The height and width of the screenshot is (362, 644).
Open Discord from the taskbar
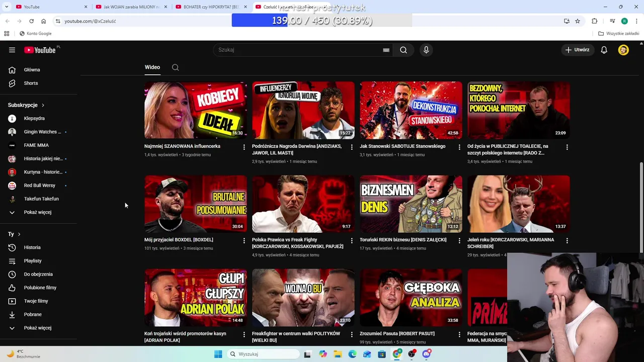(427, 354)
